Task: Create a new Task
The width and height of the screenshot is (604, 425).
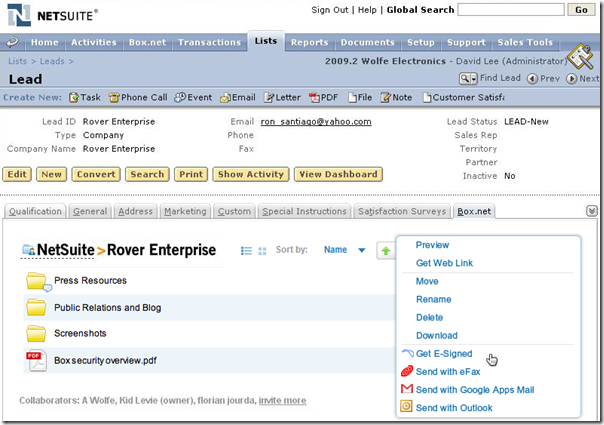Action: (x=85, y=97)
